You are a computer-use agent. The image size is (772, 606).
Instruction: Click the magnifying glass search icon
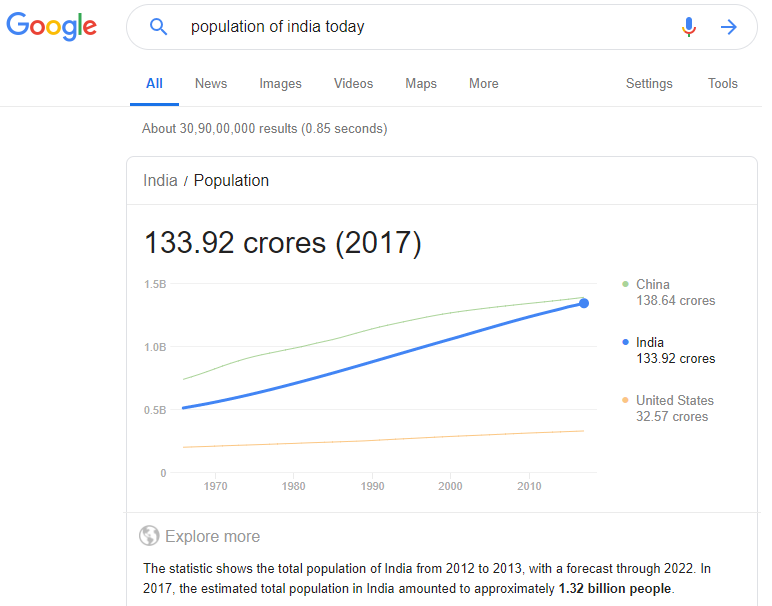(158, 27)
